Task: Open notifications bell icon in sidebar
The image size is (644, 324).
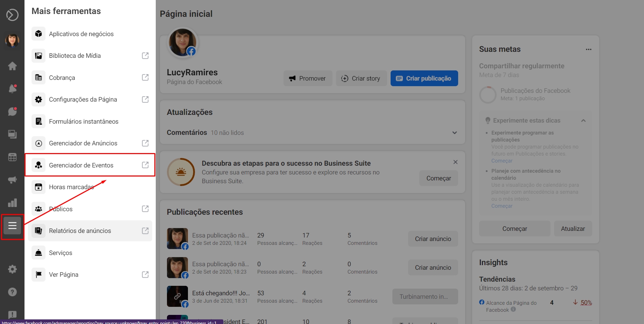Action: pyautogui.click(x=12, y=89)
